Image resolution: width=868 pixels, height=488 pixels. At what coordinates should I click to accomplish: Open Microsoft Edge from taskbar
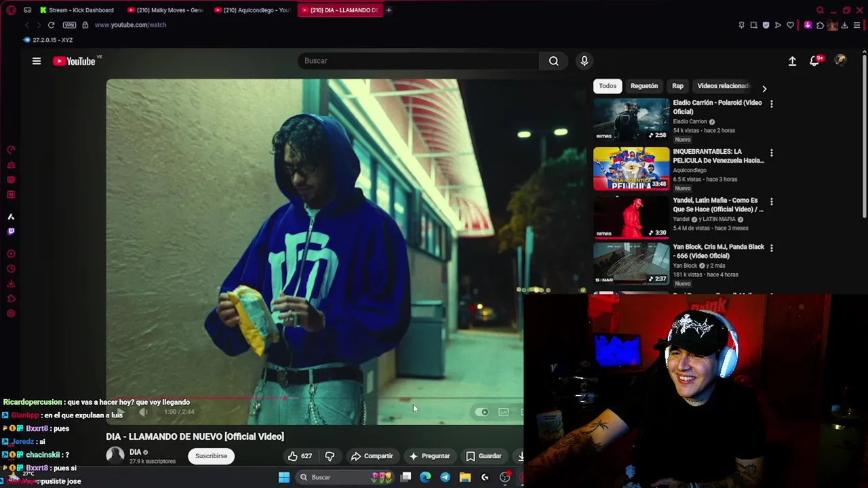[425, 477]
